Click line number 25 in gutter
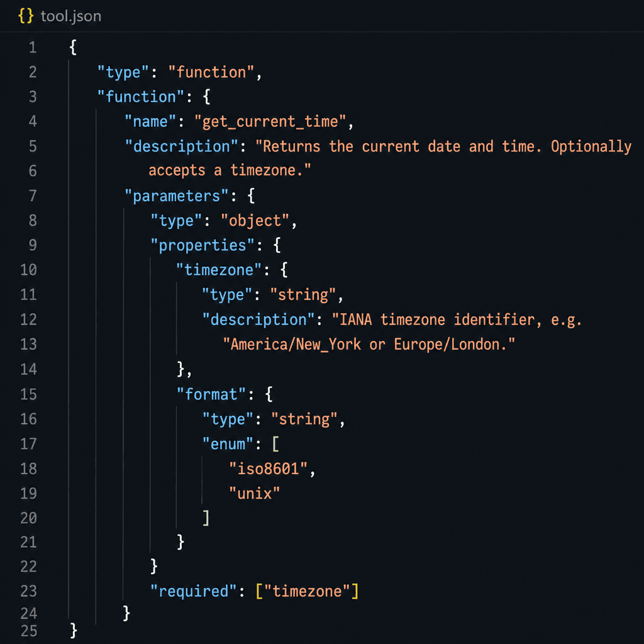This screenshot has width=644, height=644. click(x=29, y=631)
